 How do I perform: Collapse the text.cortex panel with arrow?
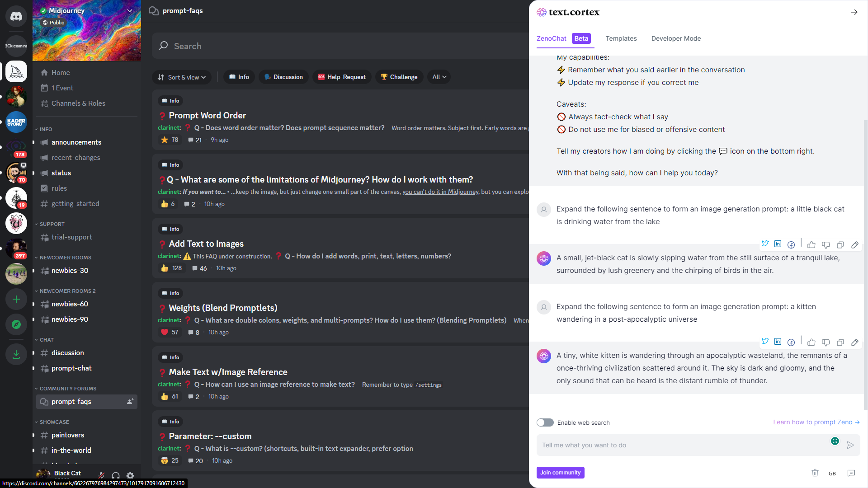tap(854, 12)
